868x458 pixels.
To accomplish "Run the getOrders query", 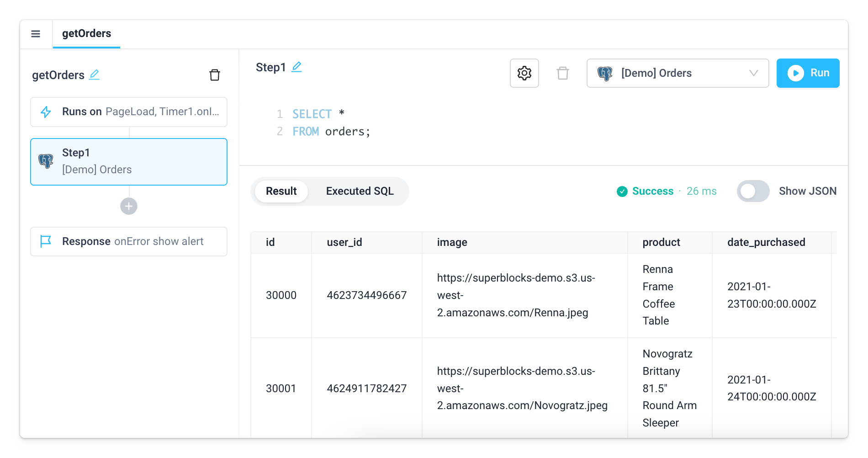I will coord(808,73).
